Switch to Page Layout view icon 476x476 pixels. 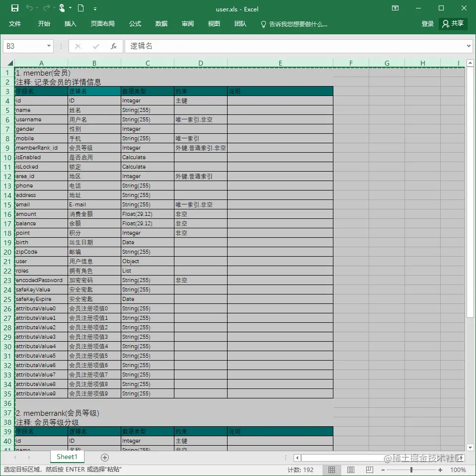[351, 470]
